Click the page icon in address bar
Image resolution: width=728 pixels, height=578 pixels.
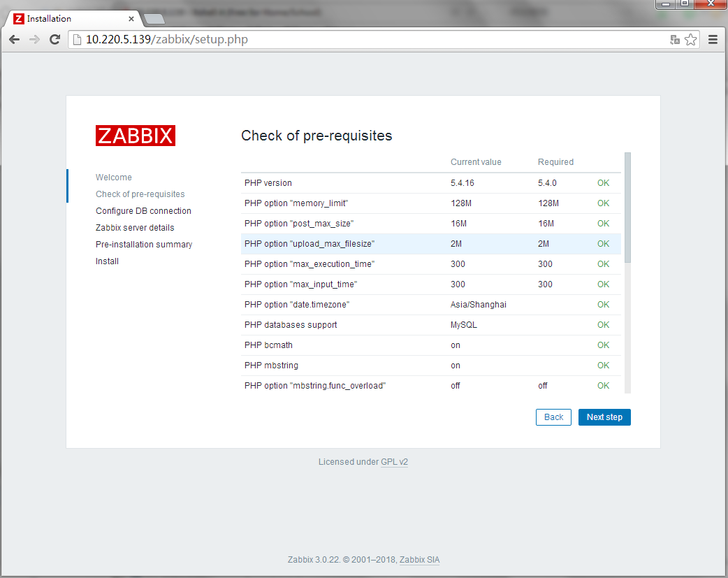pos(77,40)
